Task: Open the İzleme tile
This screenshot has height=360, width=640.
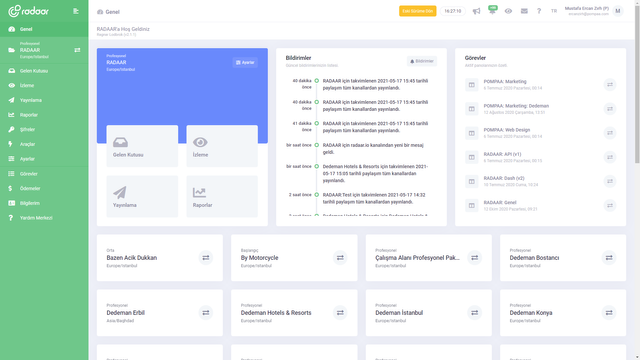Action: point(222,146)
